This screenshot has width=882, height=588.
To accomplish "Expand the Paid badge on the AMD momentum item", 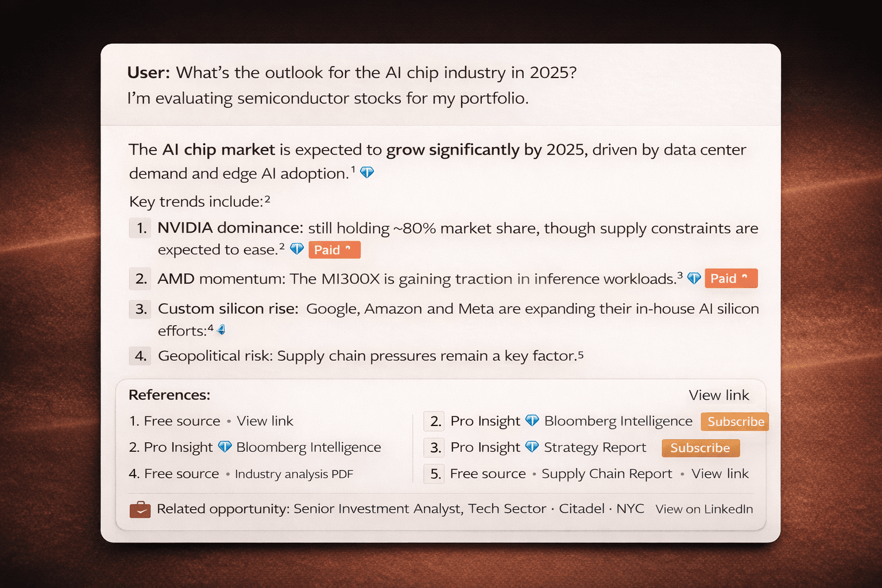I will click(730, 278).
